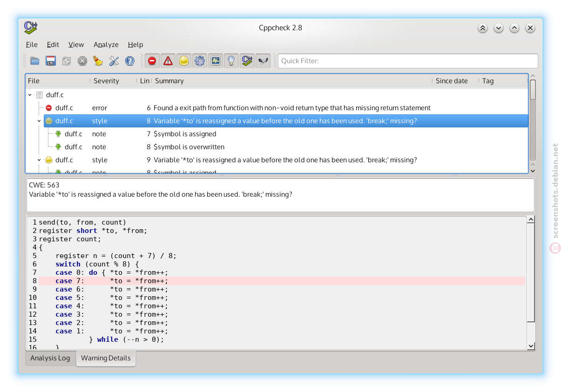
Task: Collapse the line 9 style warning node
Action: tap(40, 160)
